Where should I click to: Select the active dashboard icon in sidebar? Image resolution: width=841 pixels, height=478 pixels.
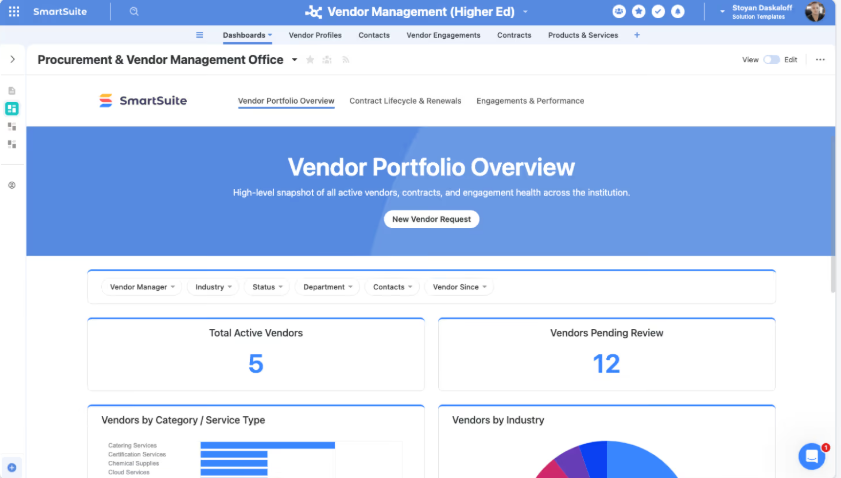pyautogui.click(x=12, y=108)
